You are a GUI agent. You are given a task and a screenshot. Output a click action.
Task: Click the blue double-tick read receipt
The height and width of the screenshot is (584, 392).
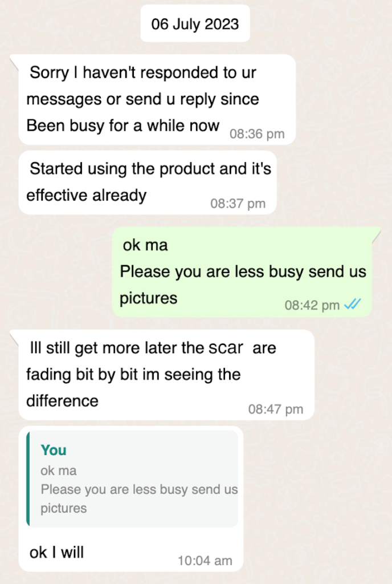(353, 305)
